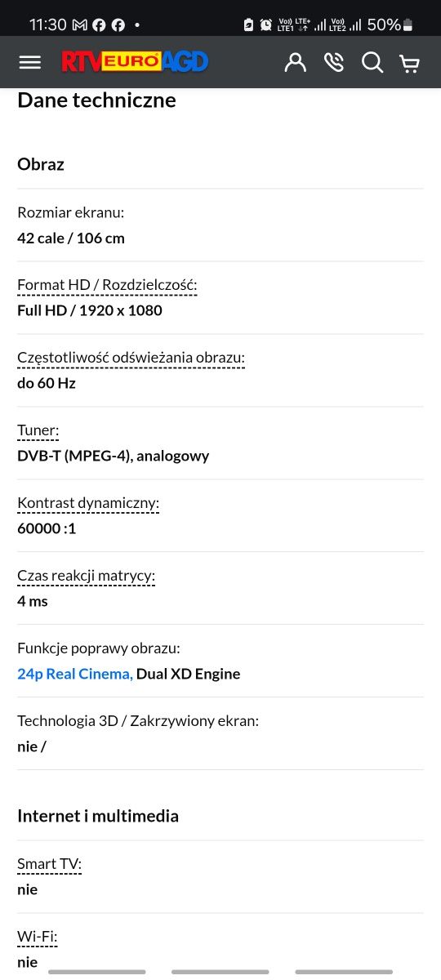
Task: Tap the clock showing 11:30
Action: (48, 25)
